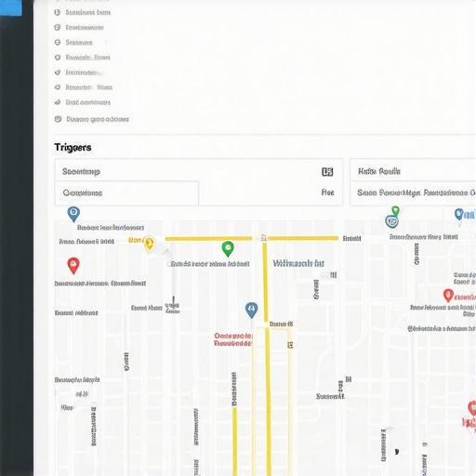Click the Triggers section heading
Screen dimensions: 476x476
coord(73,148)
